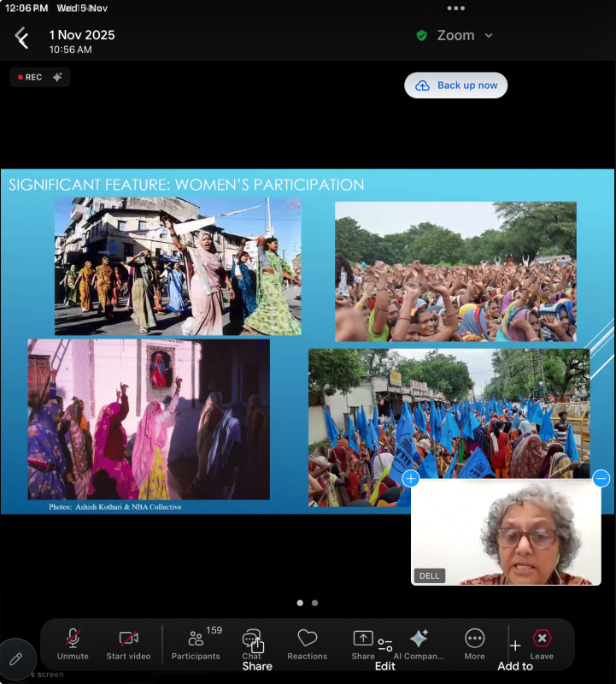Minimize the speaker video thumbnail

click(601, 479)
